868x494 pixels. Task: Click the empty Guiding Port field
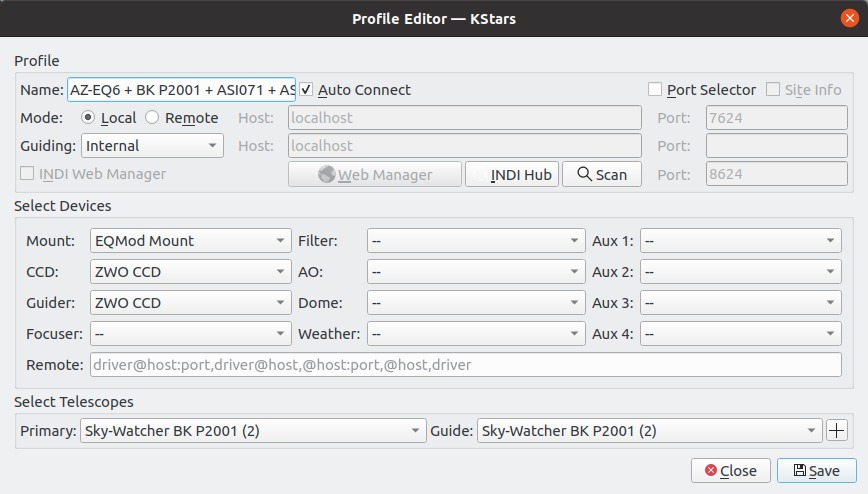point(777,146)
